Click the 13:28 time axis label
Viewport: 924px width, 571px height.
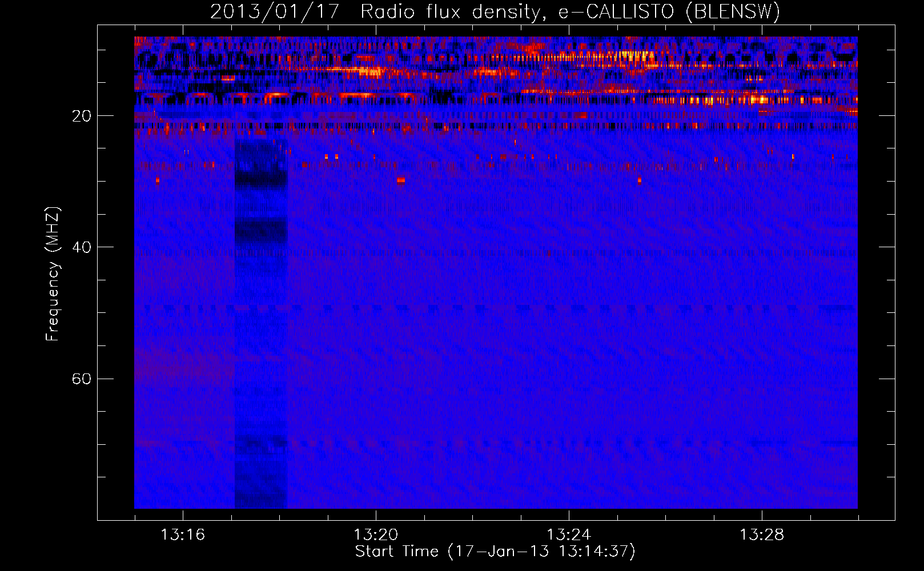pos(762,534)
